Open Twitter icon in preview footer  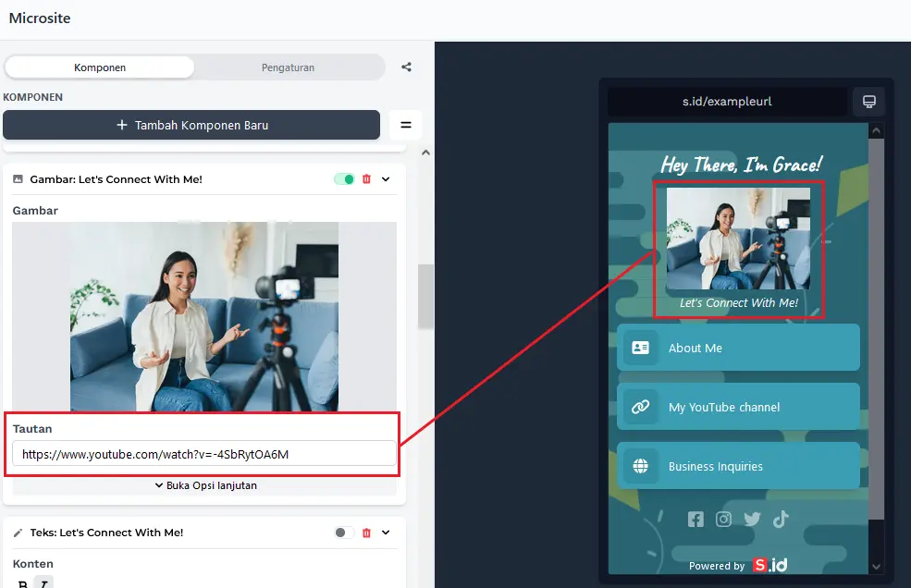(x=753, y=520)
